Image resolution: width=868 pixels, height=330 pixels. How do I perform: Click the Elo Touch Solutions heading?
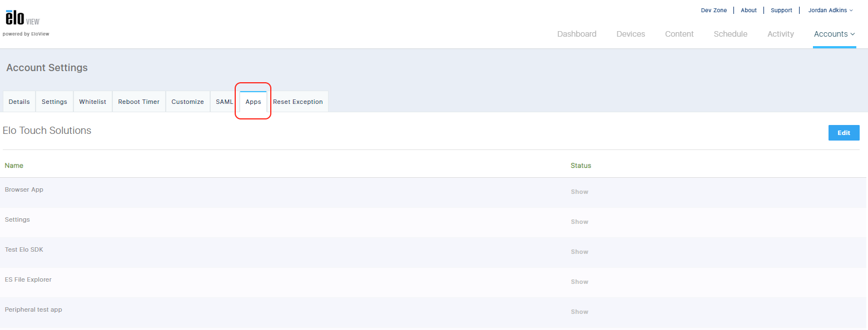click(47, 131)
